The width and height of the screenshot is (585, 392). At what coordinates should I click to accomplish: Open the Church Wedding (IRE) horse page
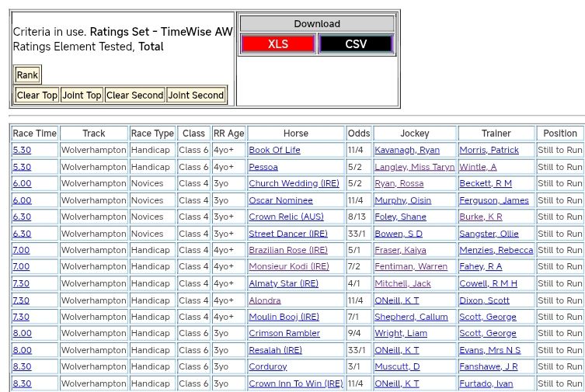coord(294,183)
